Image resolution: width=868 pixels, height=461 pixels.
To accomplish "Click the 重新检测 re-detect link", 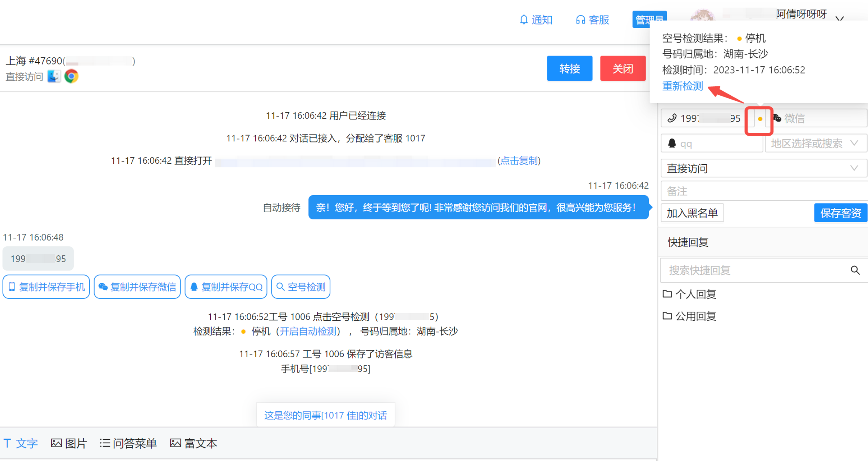I will coord(682,86).
